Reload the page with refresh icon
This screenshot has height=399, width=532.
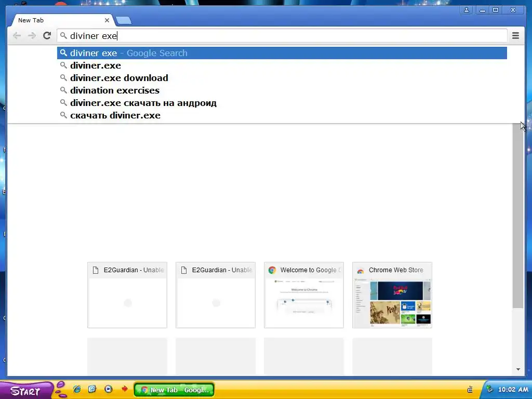tap(47, 36)
